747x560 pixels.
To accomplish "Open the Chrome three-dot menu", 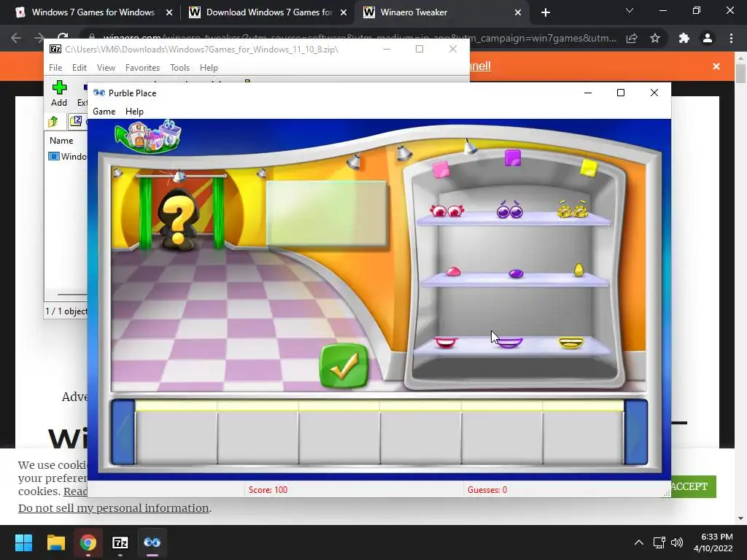I will point(731,38).
